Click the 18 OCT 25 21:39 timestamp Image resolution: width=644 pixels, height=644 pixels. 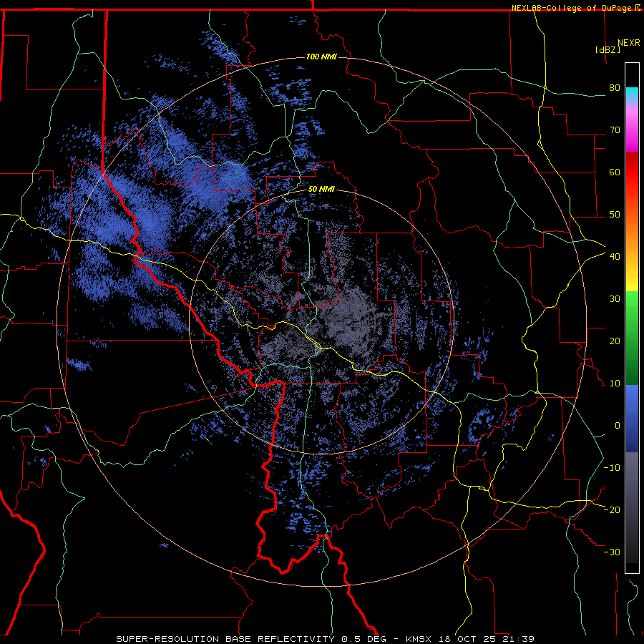click(487, 639)
